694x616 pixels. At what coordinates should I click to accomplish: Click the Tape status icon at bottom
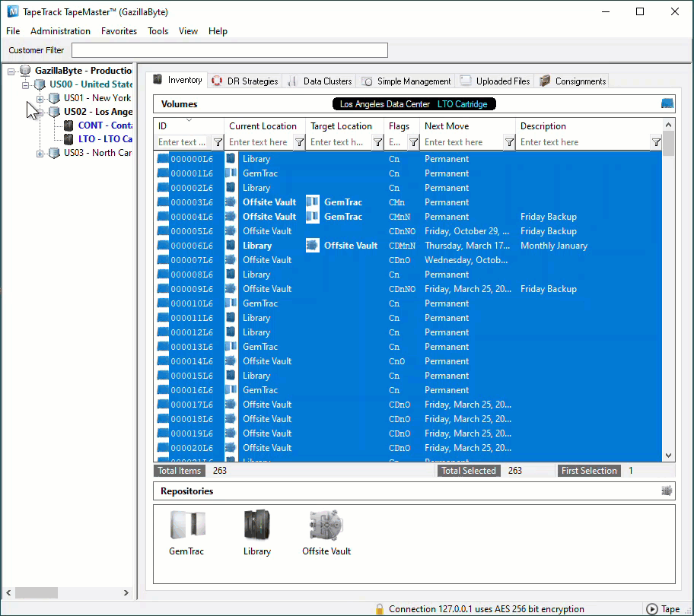pyautogui.click(x=651, y=609)
